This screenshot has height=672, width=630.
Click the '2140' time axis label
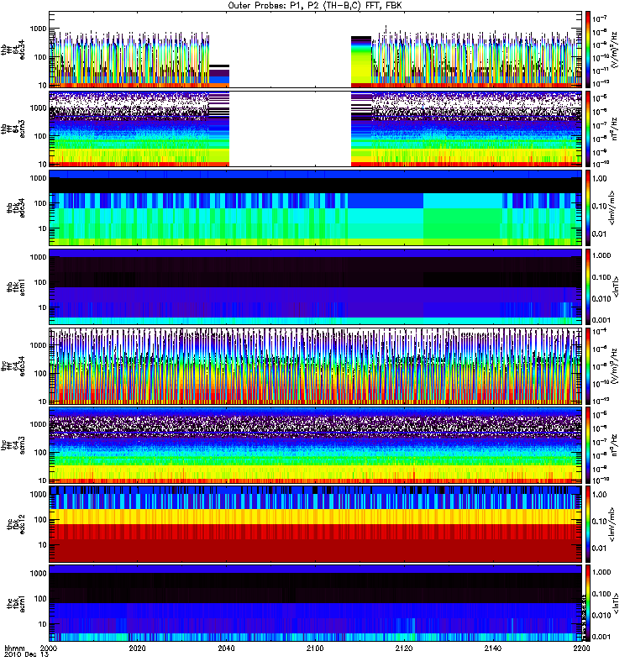coord(493,648)
